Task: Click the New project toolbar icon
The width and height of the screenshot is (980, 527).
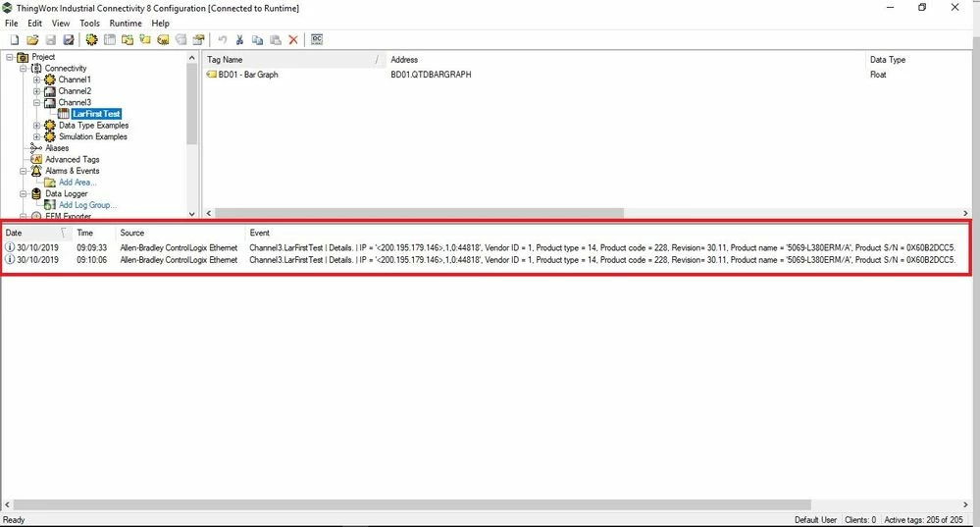Action: [x=15, y=40]
